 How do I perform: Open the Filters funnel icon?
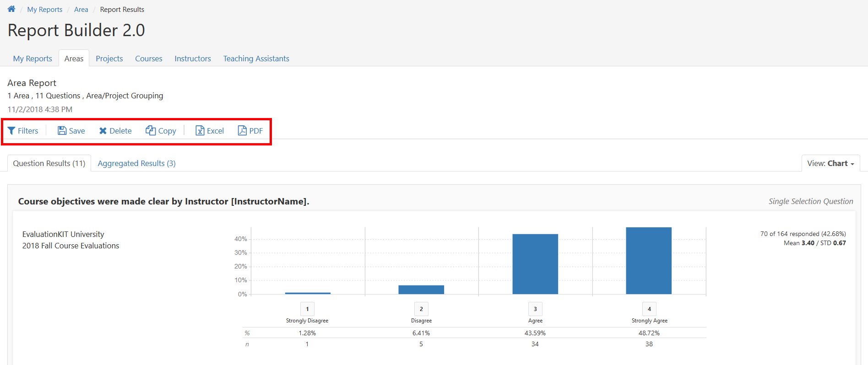[11, 131]
